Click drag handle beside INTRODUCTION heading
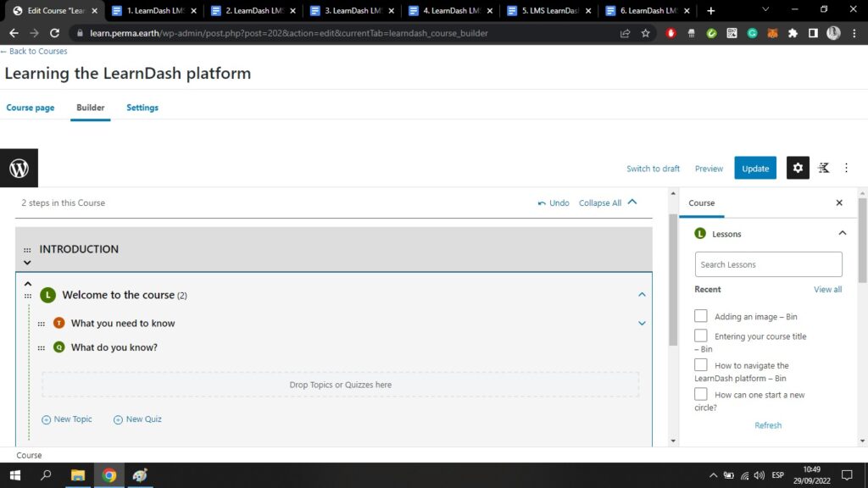This screenshot has height=488, width=868. [27, 250]
